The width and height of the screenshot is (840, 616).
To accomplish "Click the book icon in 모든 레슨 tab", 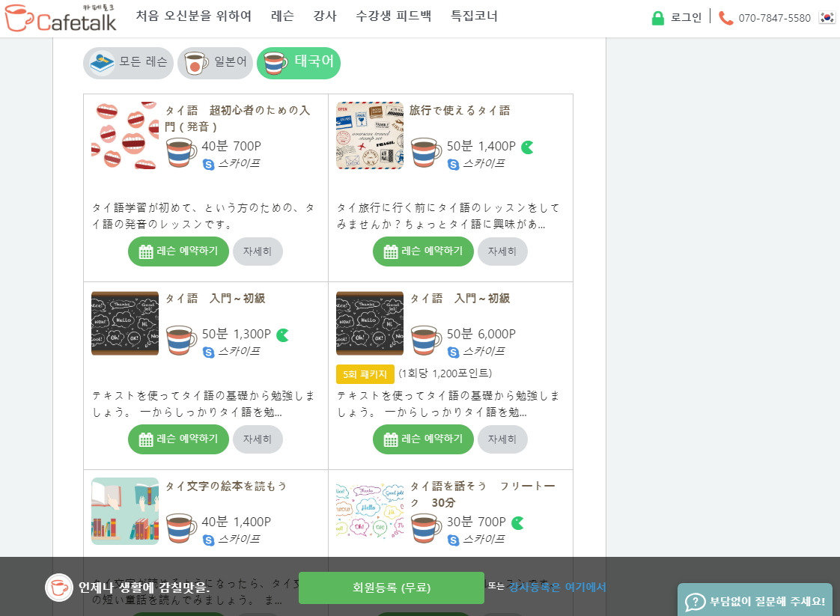I will coord(102,63).
